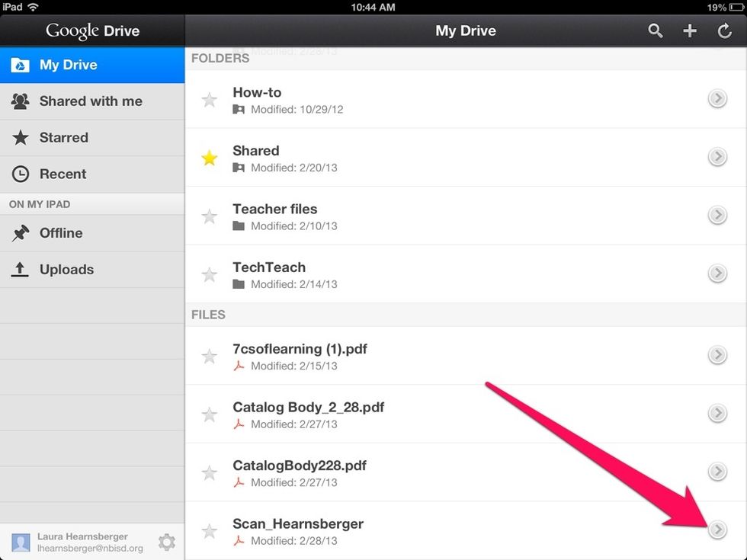The height and width of the screenshot is (560, 747).
Task: Open the Recent section
Action: click(63, 174)
